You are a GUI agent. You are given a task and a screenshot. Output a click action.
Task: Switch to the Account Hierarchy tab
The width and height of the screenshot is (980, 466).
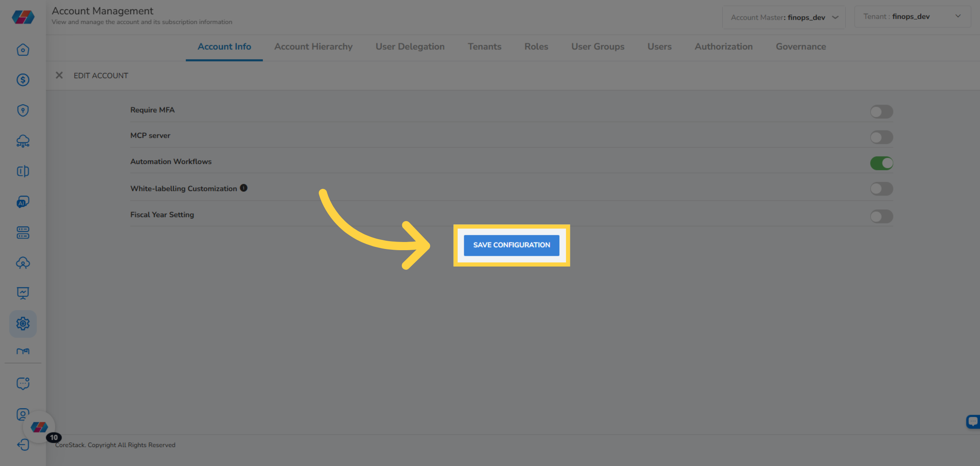(x=313, y=47)
